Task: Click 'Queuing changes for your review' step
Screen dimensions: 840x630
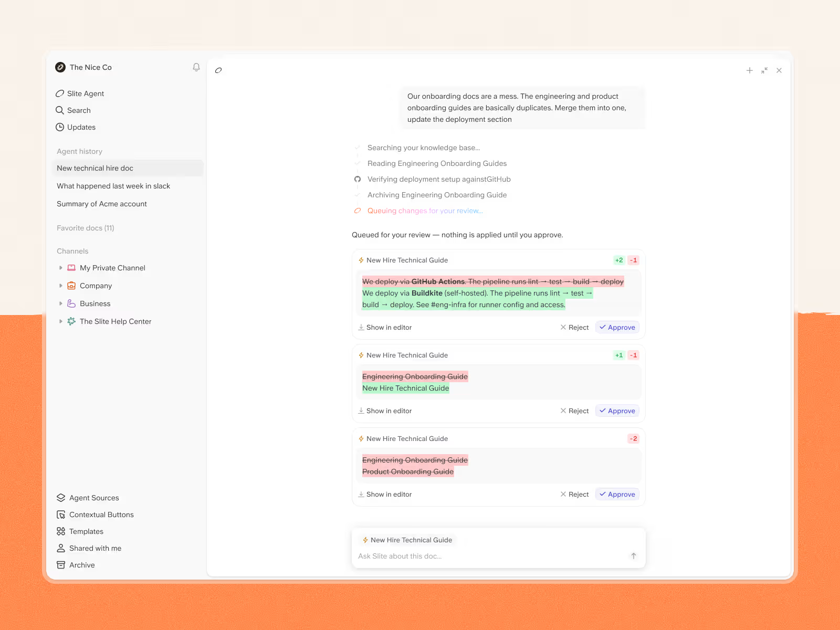Action: pyautogui.click(x=425, y=211)
